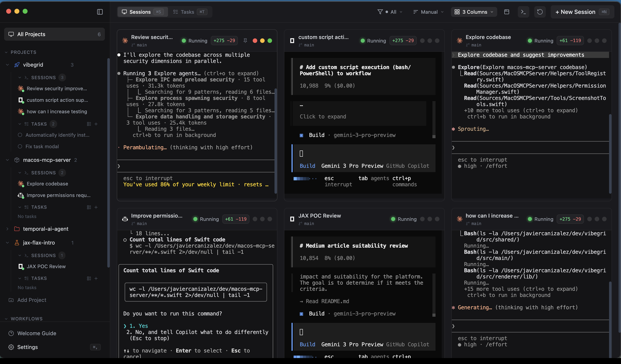
Task: Open the Welcome Guide
Action: (x=37, y=333)
